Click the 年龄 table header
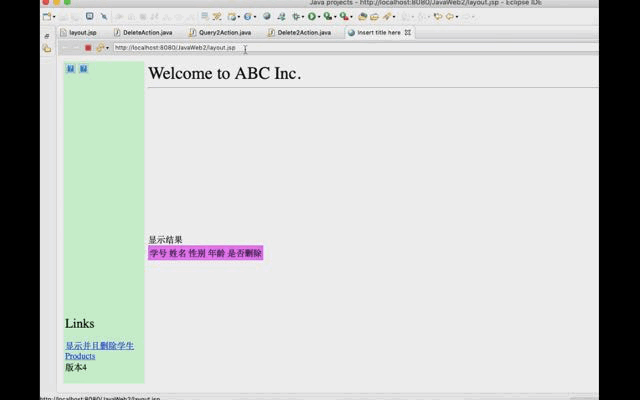 click(216, 253)
